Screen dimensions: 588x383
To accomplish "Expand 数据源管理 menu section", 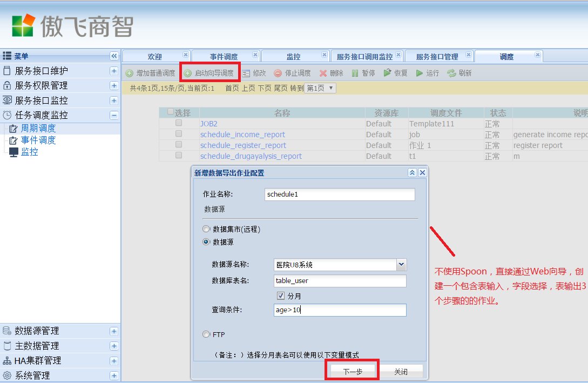I will point(114,331).
